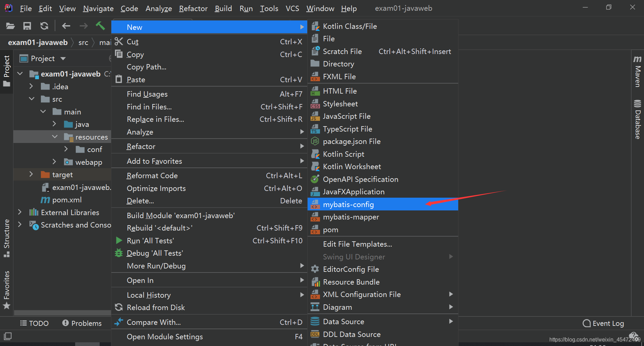Image resolution: width=644 pixels, height=346 pixels.
Task: Expand the target folder
Action: (31, 174)
